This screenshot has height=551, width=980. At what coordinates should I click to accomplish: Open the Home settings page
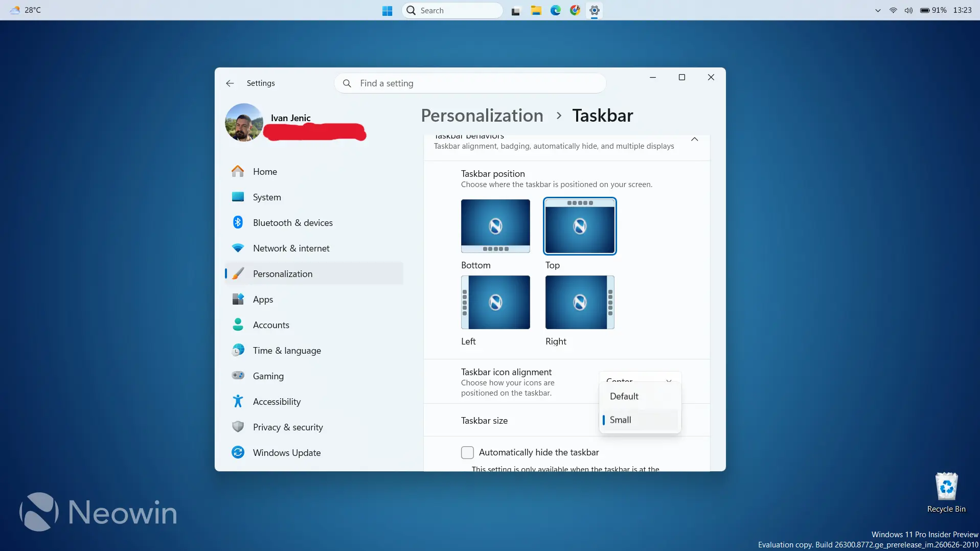(x=314, y=172)
